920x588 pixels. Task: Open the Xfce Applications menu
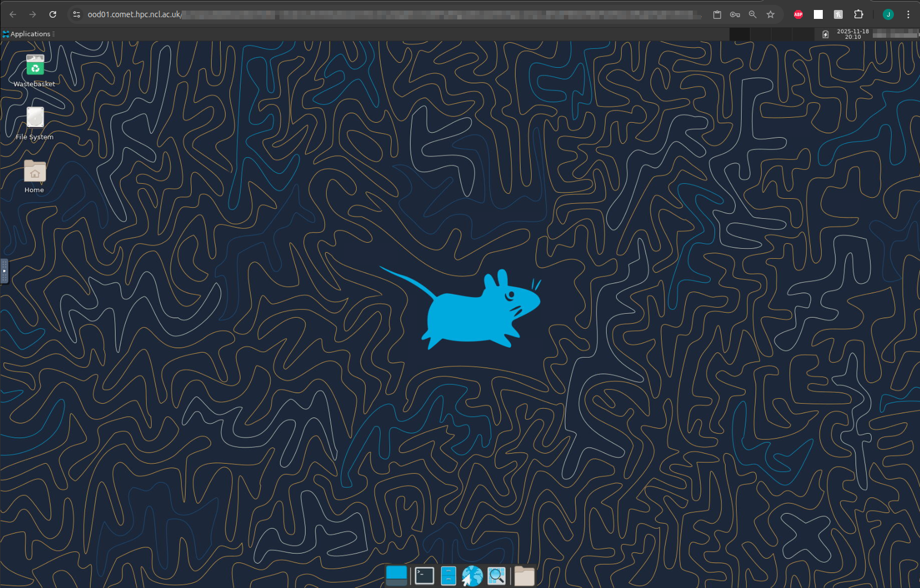click(29, 34)
